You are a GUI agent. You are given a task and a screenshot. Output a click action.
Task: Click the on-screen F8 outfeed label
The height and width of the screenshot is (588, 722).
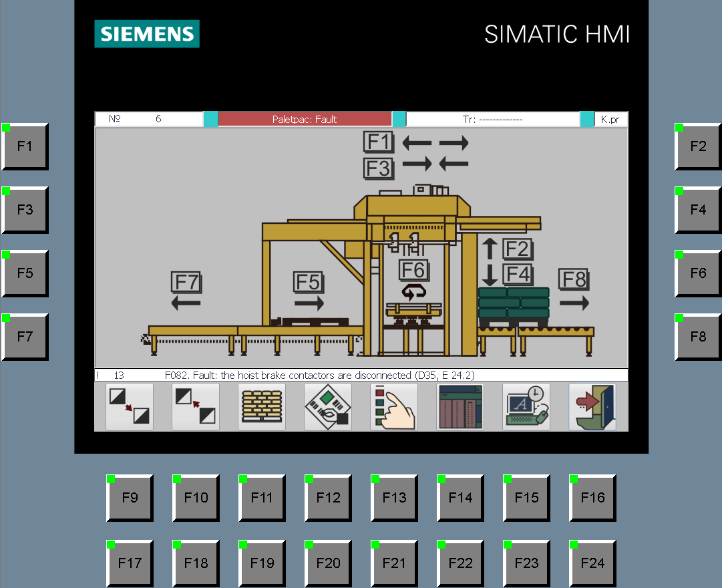[x=574, y=279]
